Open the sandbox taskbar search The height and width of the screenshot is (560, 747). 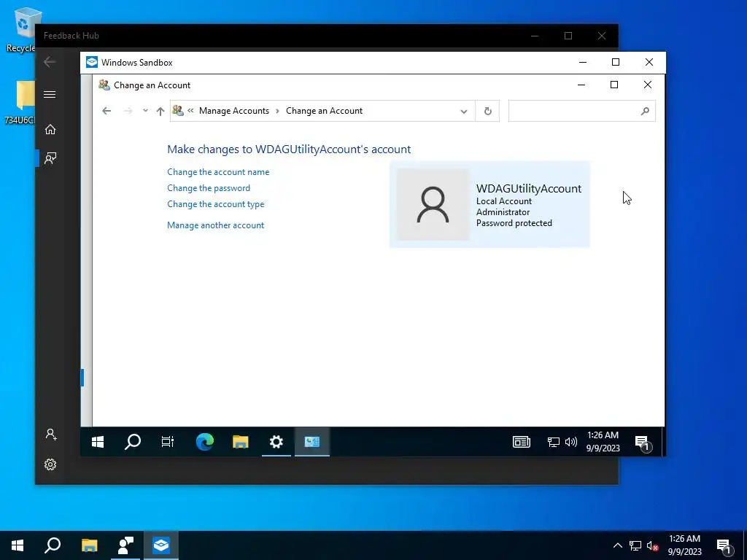[133, 442]
